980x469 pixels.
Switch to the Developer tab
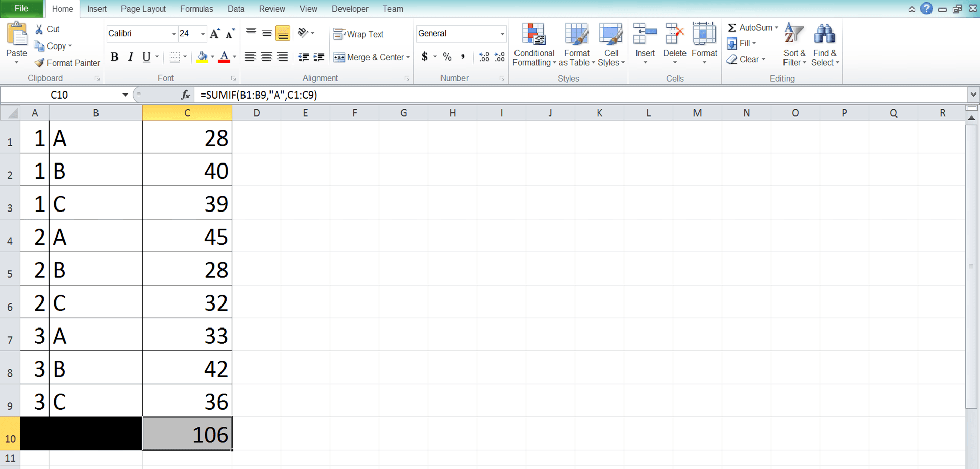pos(350,9)
